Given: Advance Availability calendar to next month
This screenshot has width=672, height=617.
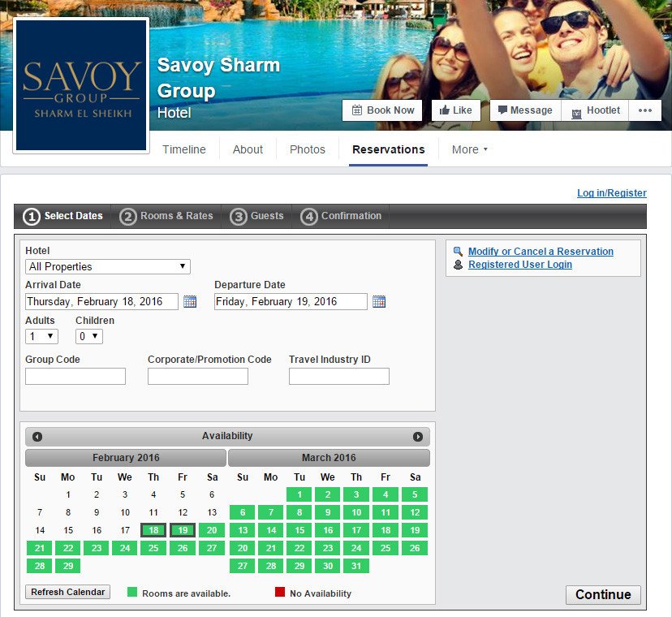Looking at the screenshot, I should [x=418, y=437].
